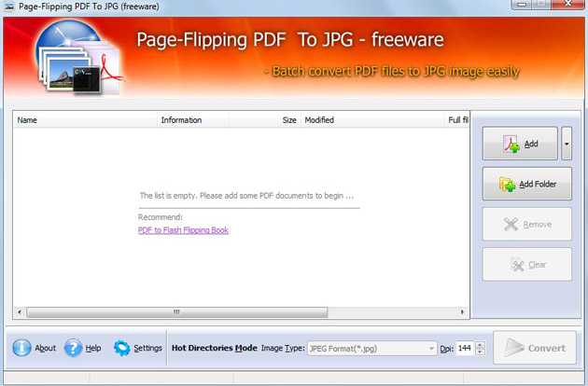This screenshot has height=386, width=588.
Task: Sort by the Information column header
Action: [x=193, y=120]
